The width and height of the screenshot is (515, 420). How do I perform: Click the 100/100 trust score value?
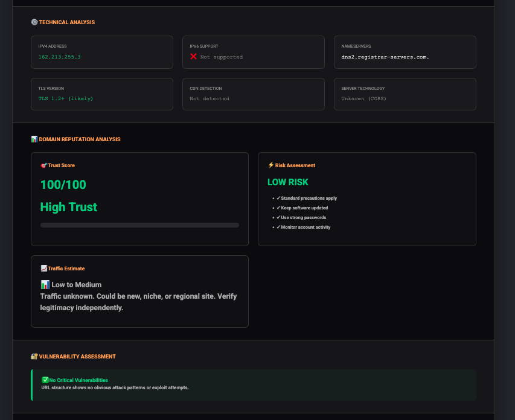(63, 185)
